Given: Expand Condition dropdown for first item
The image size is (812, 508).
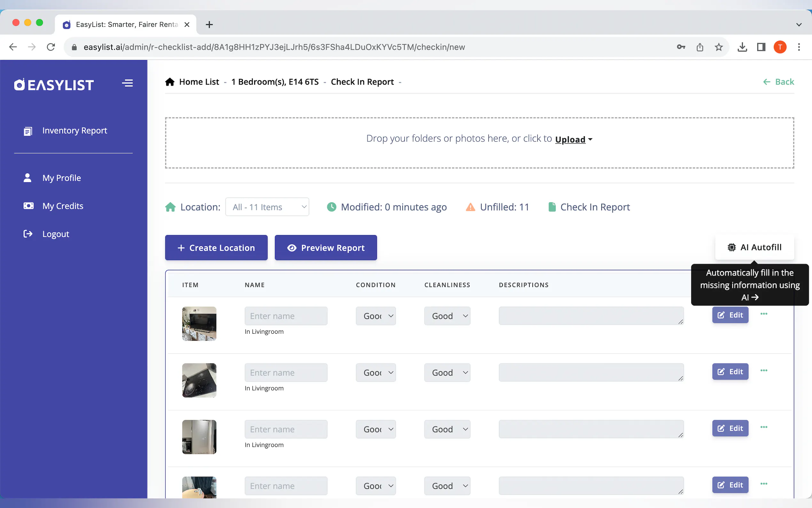Looking at the screenshot, I should pos(376,316).
